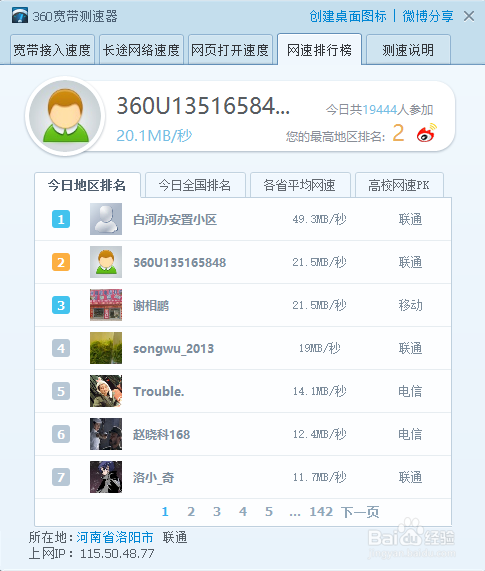Click my speed 20.1MB/秒

coord(154,135)
